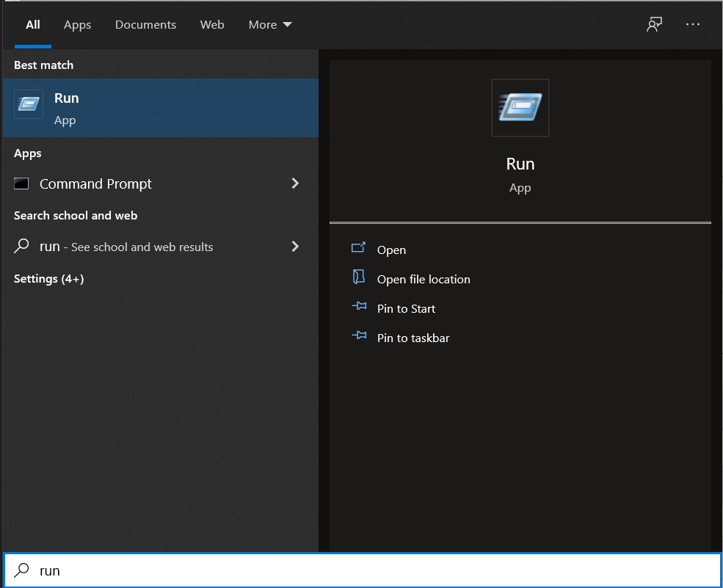Click the Command Prompt icon in Apps
The height and width of the screenshot is (588, 723).
[22, 184]
